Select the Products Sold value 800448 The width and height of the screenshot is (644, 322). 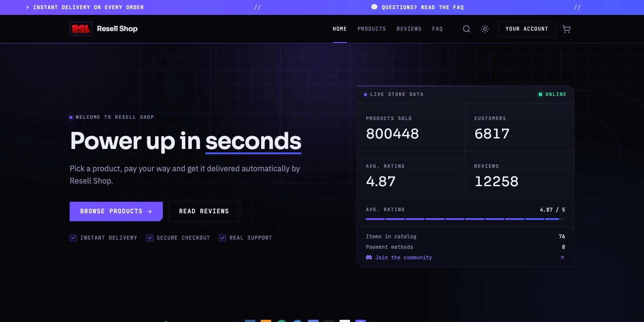point(393,134)
